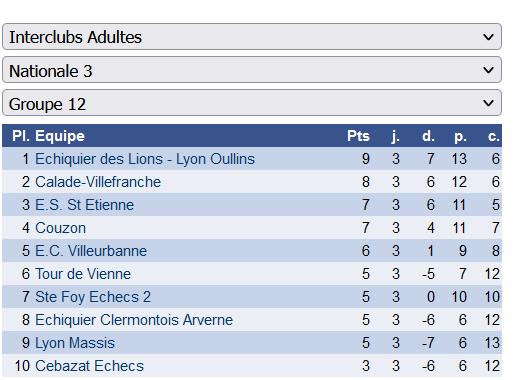The height and width of the screenshot is (380, 531).
Task: Click the d. column header
Action: 428,136
